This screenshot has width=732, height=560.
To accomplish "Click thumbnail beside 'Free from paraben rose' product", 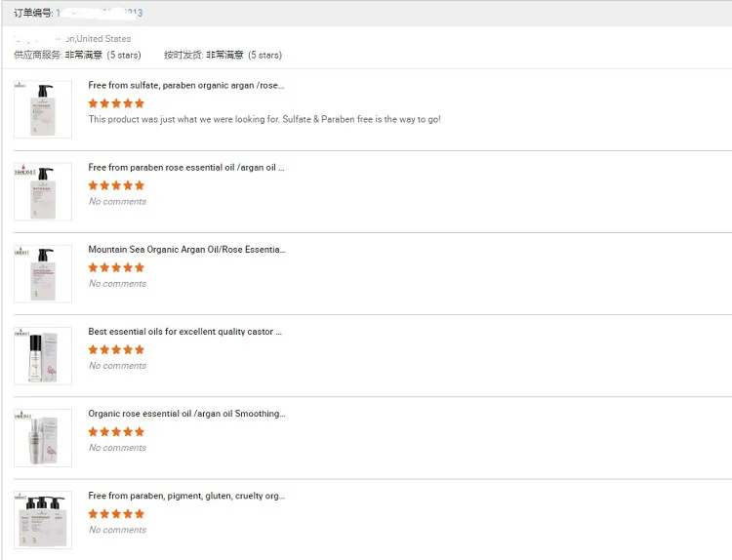I will point(43,191).
